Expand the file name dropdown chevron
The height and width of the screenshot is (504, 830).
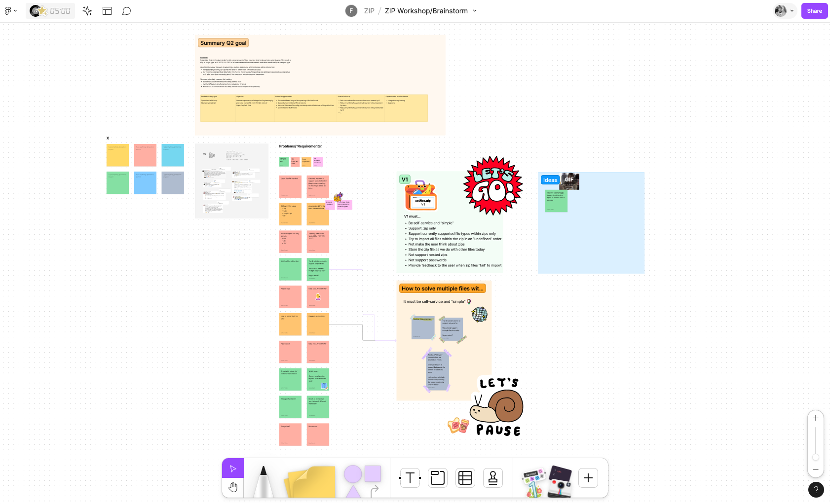coord(475,11)
